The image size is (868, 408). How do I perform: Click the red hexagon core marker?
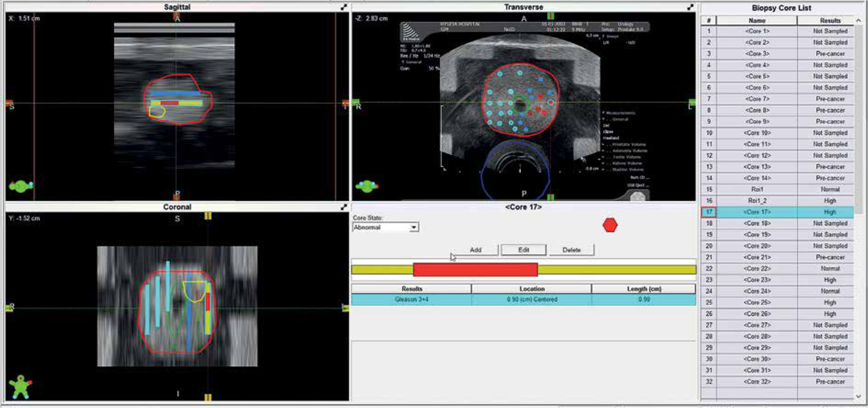tap(610, 225)
